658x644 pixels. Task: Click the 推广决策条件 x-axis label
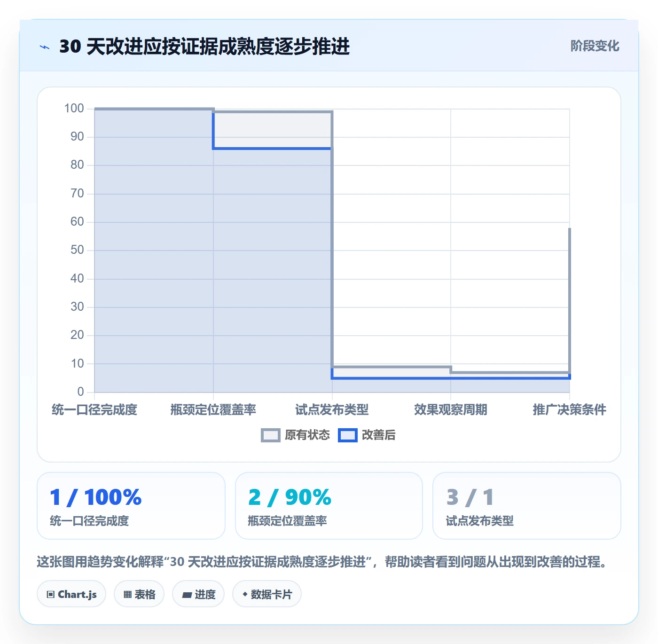coord(570,410)
